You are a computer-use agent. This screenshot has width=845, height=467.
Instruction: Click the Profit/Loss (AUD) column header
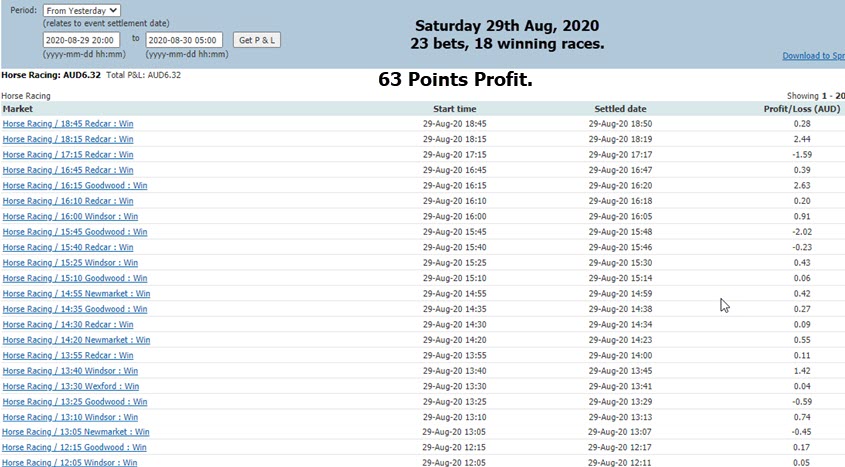801,109
